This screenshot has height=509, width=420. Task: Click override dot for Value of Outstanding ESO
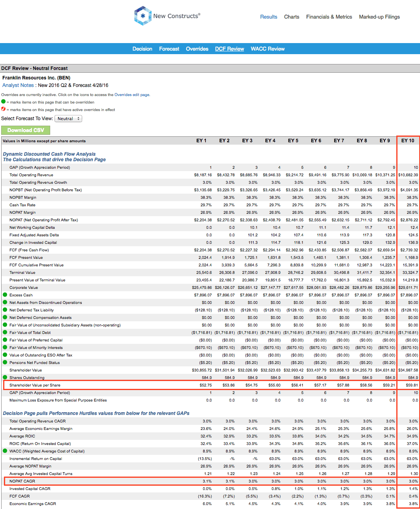click(x=5, y=355)
